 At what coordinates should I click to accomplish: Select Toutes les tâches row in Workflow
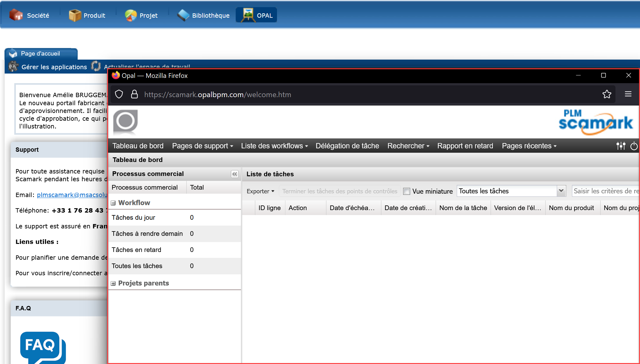(x=175, y=266)
